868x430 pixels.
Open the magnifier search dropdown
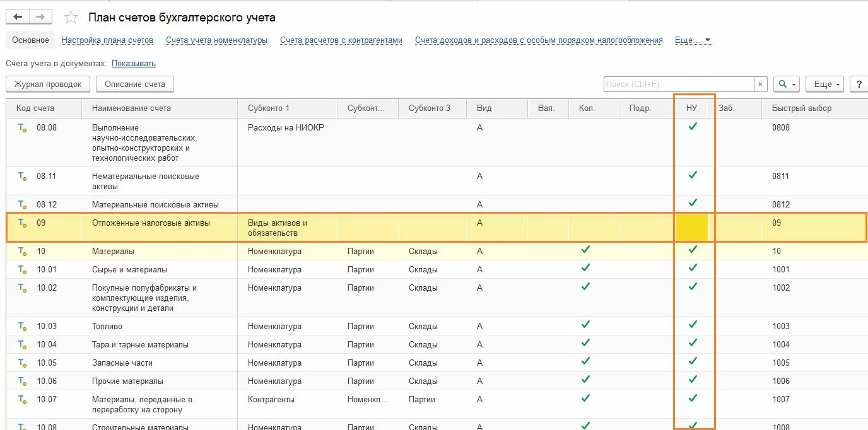click(x=787, y=84)
